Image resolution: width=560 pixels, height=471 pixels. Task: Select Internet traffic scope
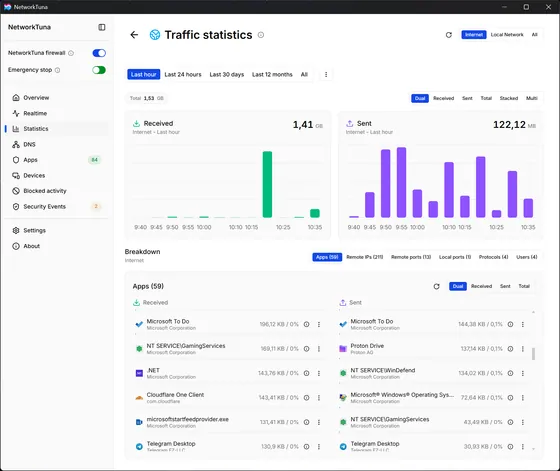pos(474,35)
